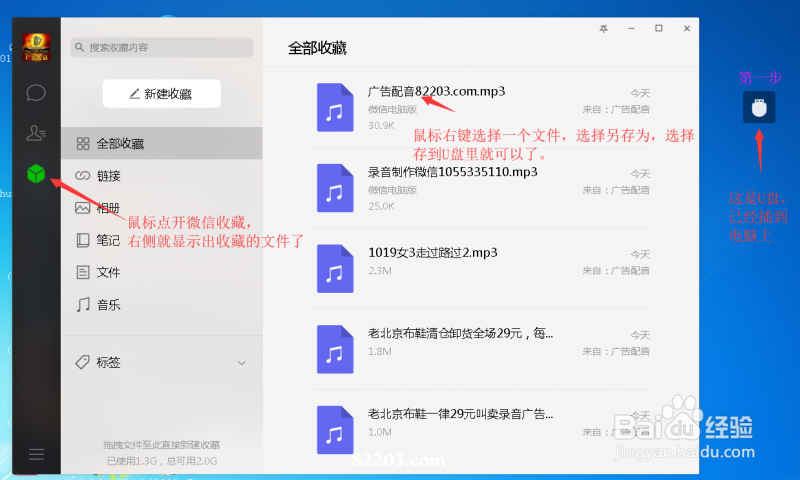Expand the 标签 section chevron
800x480 pixels.
(242, 363)
